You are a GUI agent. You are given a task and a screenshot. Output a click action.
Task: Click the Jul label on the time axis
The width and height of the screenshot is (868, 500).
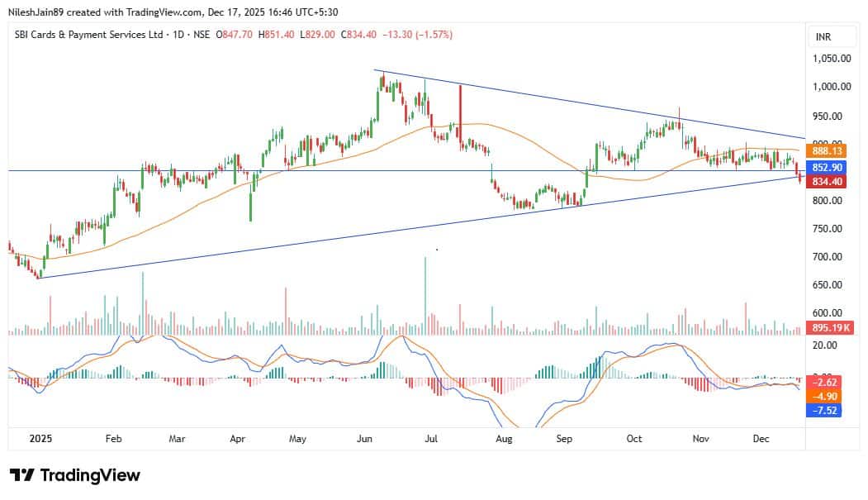430,439
